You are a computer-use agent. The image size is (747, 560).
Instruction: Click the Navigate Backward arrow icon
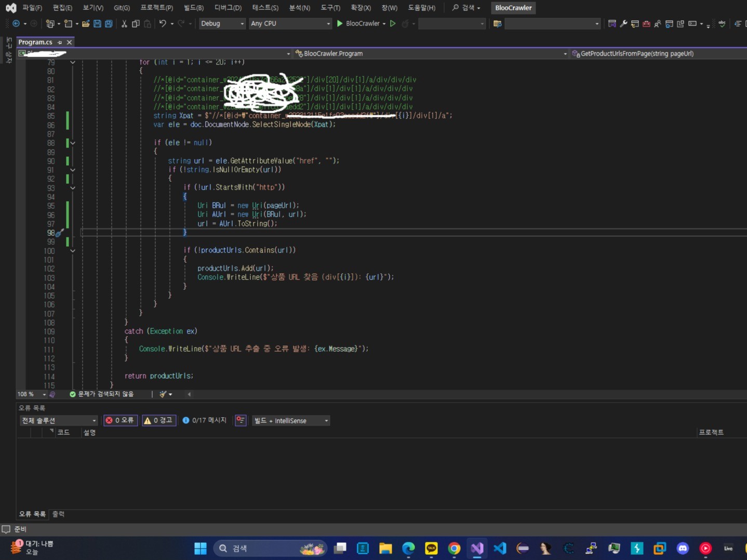click(x=16, y=24)
